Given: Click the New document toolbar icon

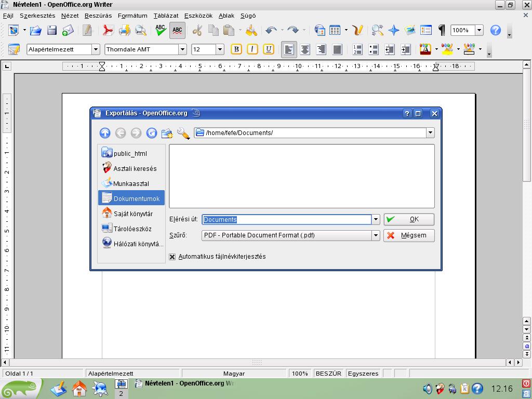Looking at the screenshot, I should [x=14, y=30].
